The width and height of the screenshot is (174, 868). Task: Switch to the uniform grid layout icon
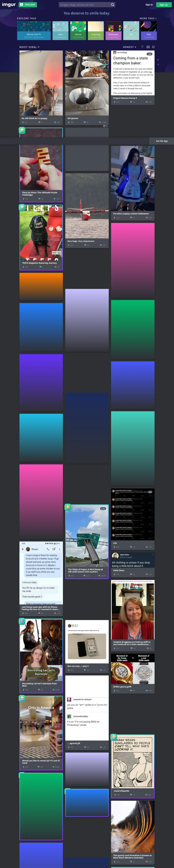tap(153, 47)
